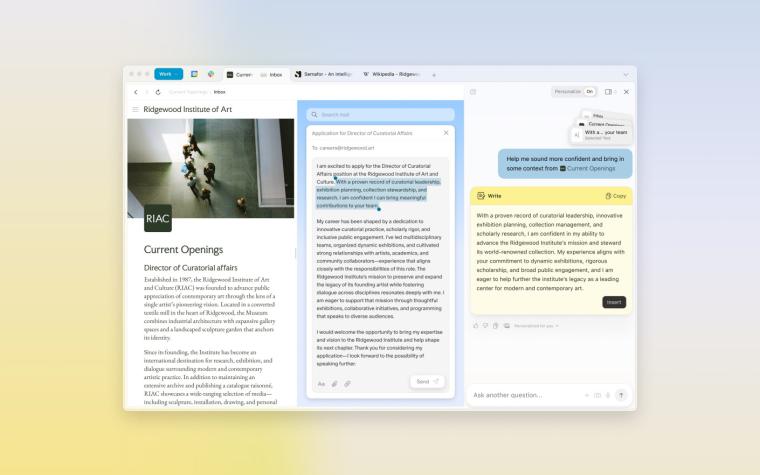Image resolution: width=760 pixels, height=475 pixels.
Task: Send the application email
Action: click(427, 381)
